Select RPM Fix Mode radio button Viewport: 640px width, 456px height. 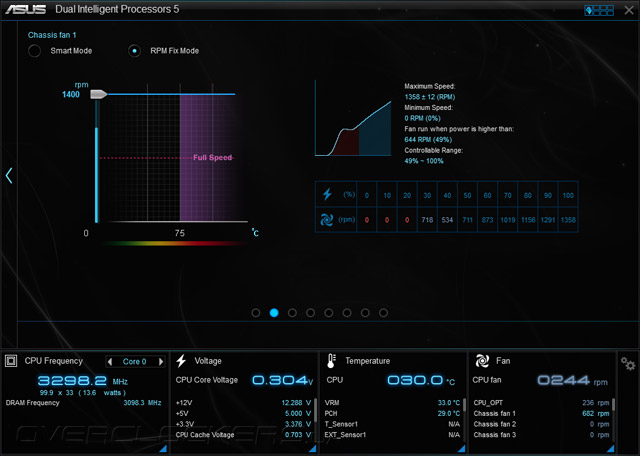point(134,51)
